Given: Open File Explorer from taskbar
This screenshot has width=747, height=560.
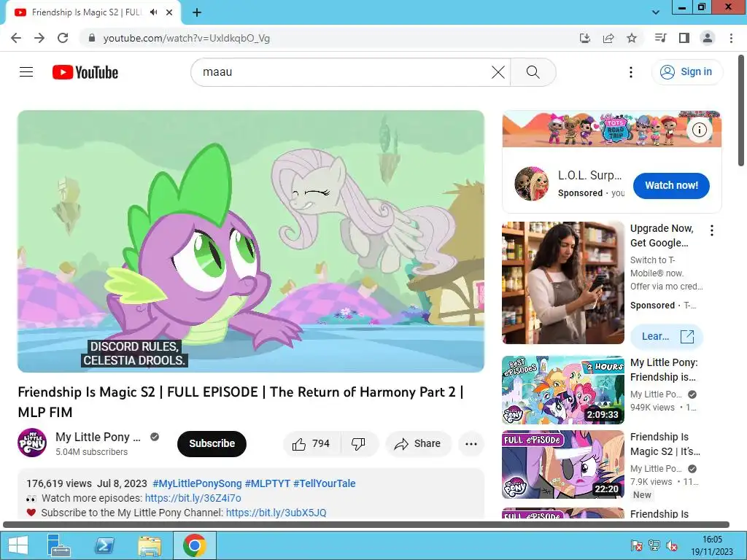Looking at the screenshot, I should (x=150, y=545).
